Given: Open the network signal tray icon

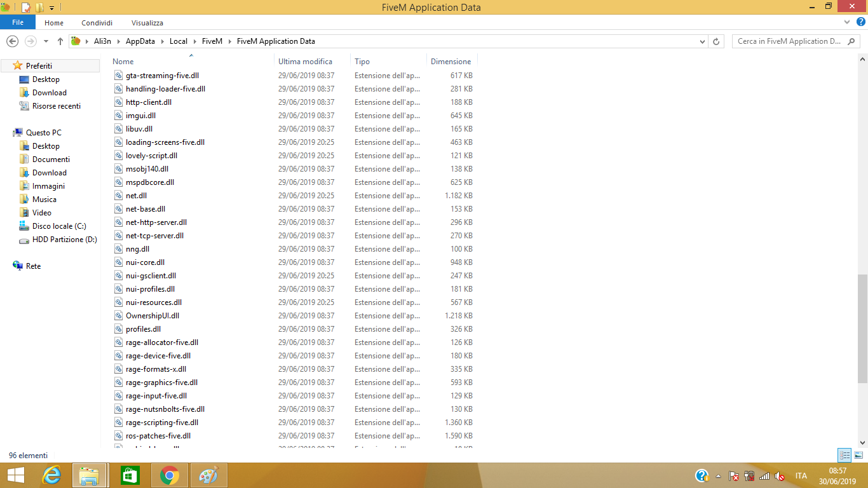Looking at the screenshot, I should click(764, 476).
